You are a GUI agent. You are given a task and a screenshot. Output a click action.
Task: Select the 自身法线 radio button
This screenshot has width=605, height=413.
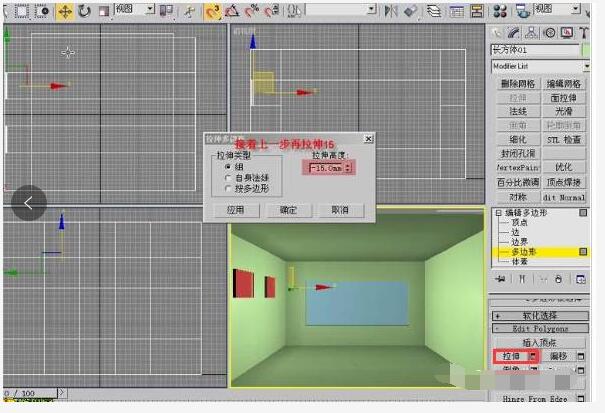pyautogui.click(x=228, y=178)
